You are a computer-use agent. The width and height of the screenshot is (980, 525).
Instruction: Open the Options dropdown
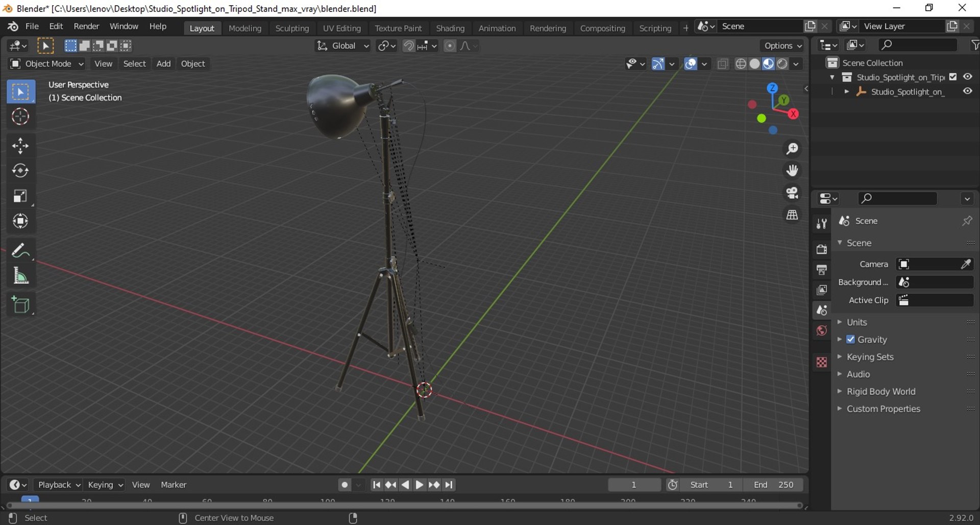pos(783,46)
